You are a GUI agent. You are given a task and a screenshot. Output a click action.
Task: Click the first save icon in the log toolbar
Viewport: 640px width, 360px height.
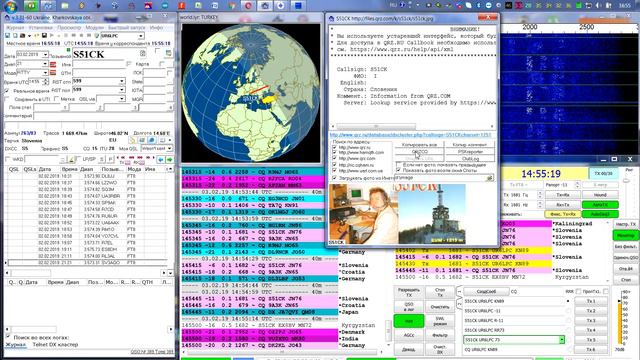7,36
